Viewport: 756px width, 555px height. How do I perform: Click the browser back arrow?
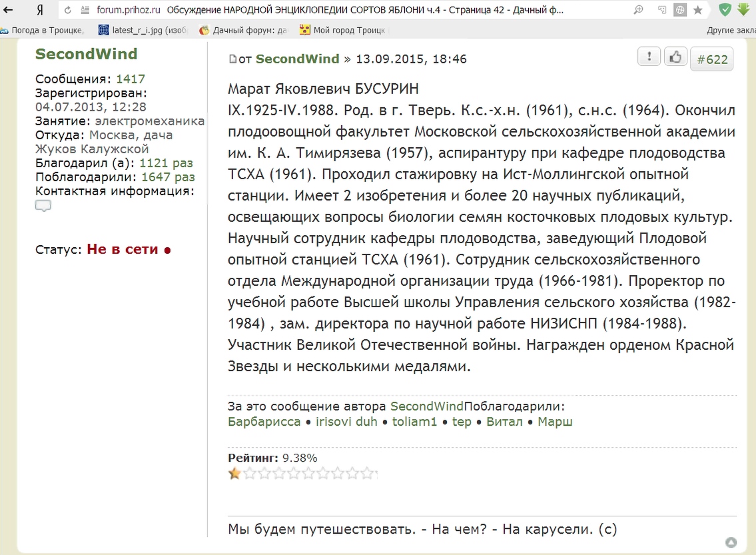[9, 10]
